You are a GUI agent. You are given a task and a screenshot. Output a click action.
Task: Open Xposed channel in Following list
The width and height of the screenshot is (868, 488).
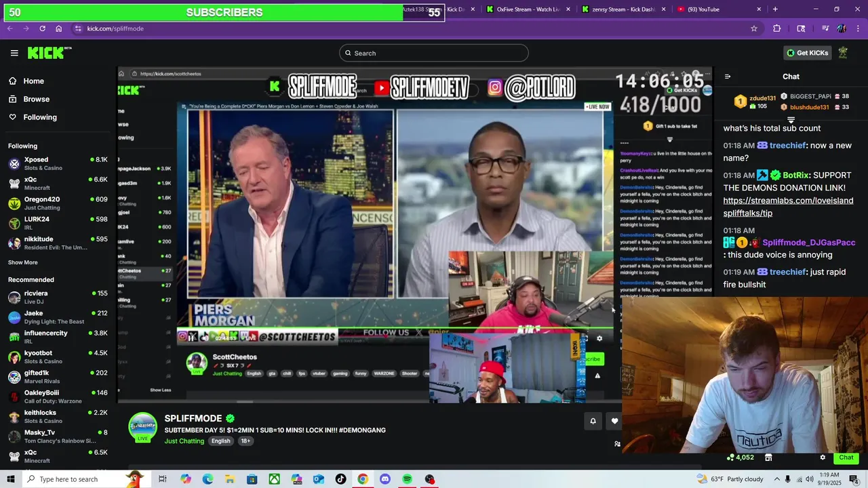pos(58,163)
